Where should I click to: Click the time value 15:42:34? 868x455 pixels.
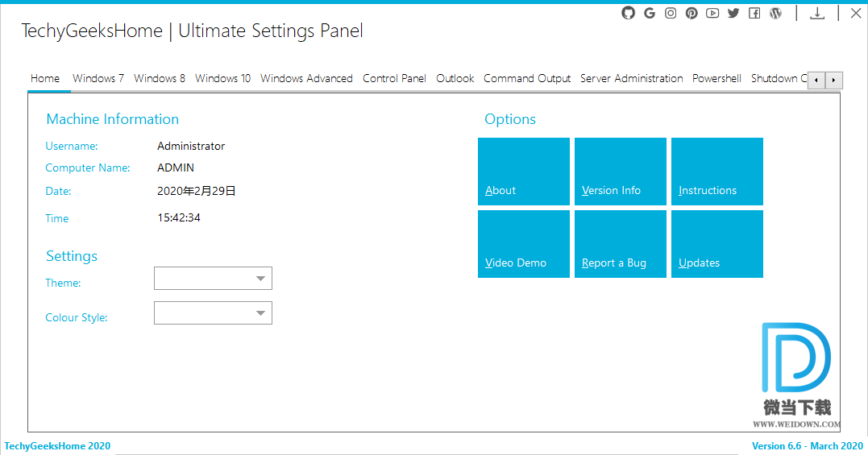(x=179, y=217)
